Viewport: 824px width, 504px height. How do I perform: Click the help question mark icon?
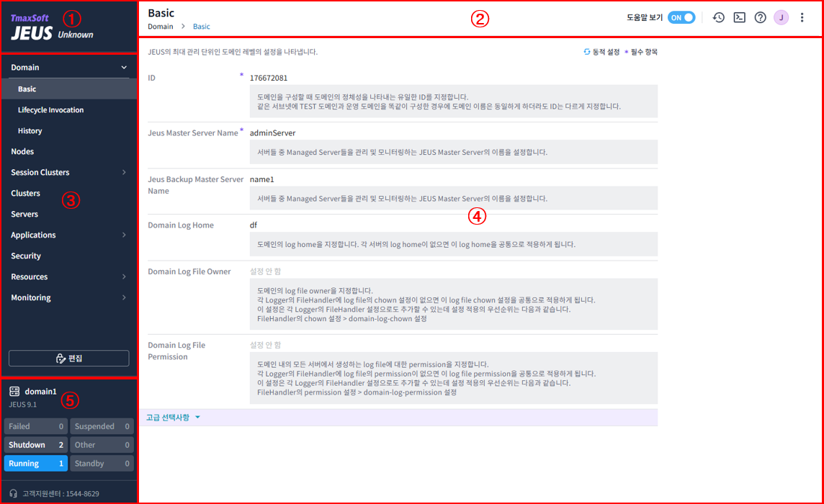pyautogui.click(x=760, y=18)
